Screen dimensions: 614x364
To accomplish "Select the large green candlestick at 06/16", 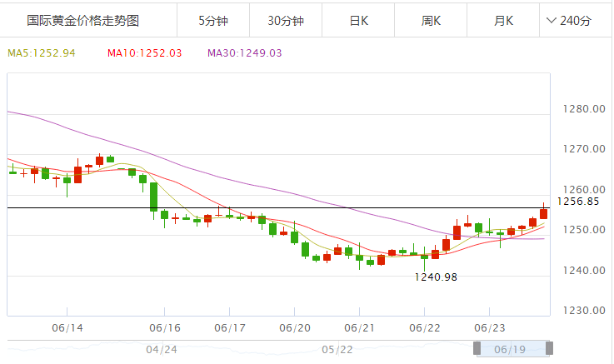I will point(154,197).
